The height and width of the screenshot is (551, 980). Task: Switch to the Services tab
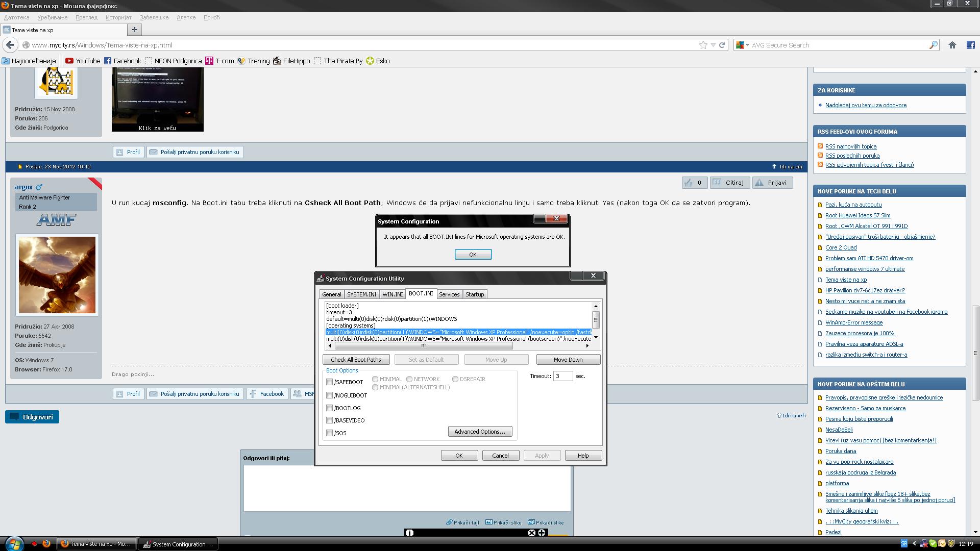449,294
